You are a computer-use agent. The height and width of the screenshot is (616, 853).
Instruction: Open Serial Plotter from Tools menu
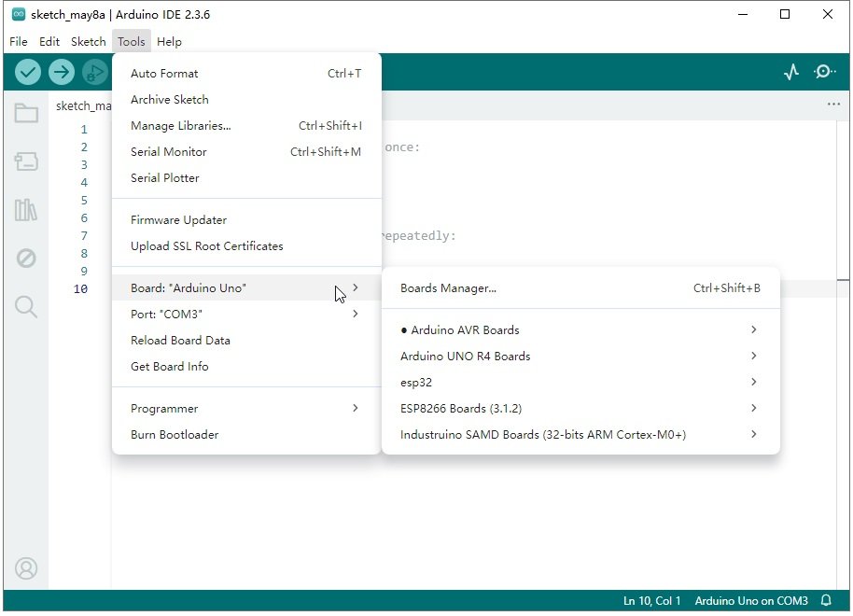pos(246,178)
